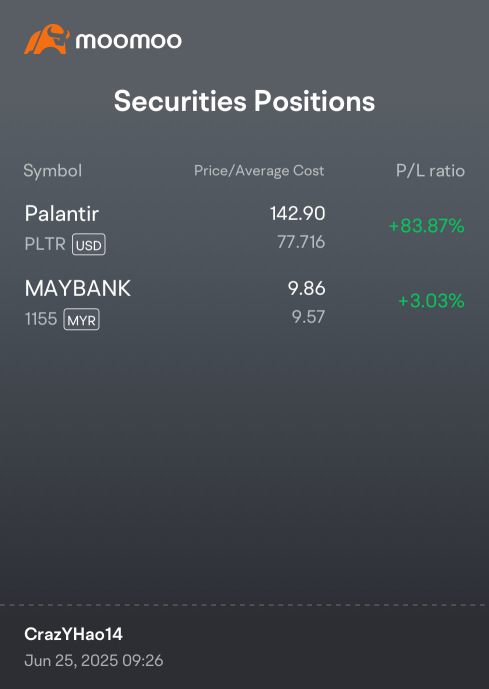Click the 1155 stock code
The image size is (489, 689).
(x=41, y=319)
